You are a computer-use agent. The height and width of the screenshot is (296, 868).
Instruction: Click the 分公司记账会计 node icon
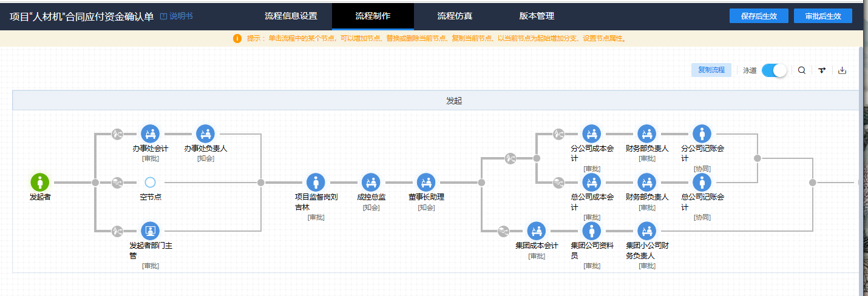702,133
